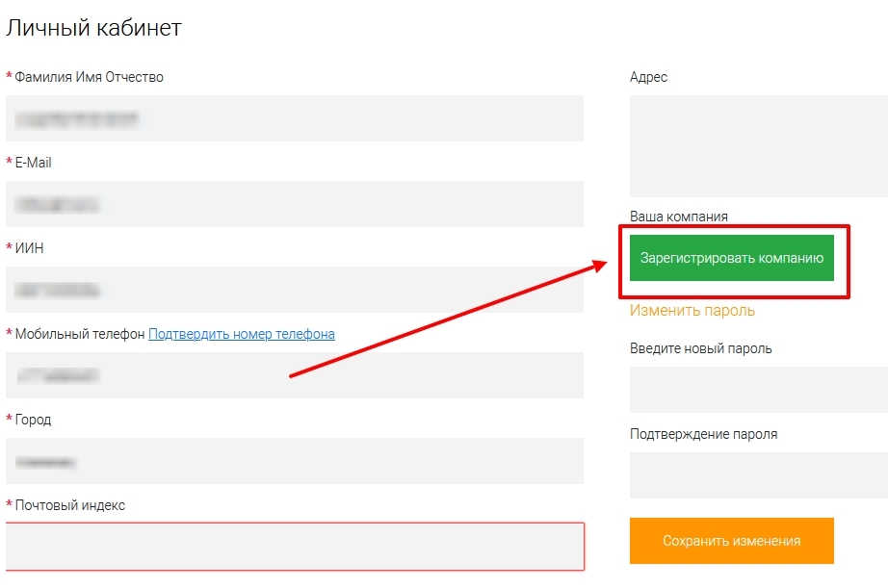Click the orange Сохранить изменения button
The width and height of the screenshot is (888, 588).
[x=731, y=541]
